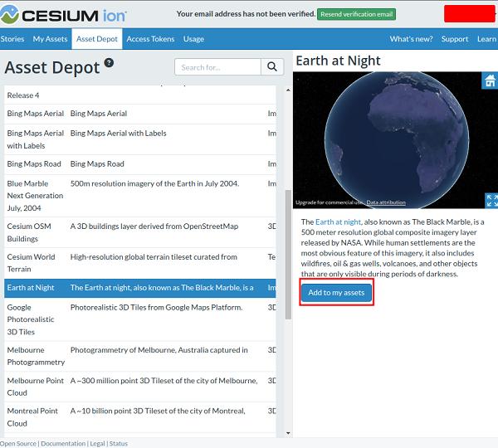Click the list scrollbar up arrow

click(288, 90)
